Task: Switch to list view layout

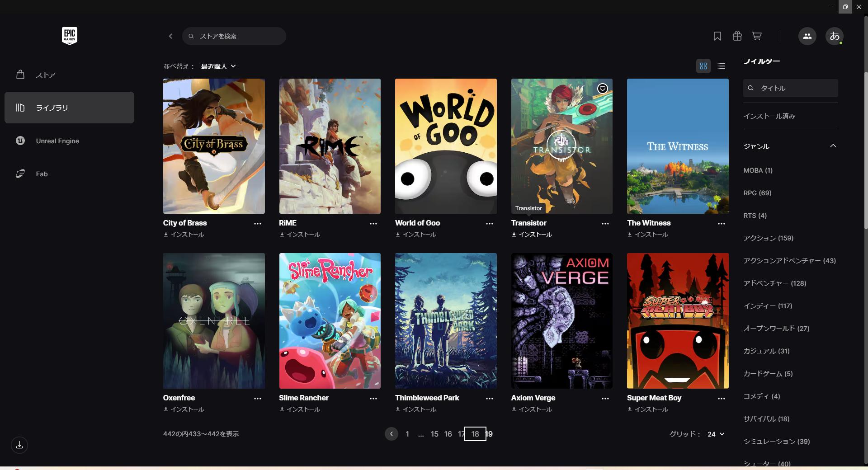Action: coord(722,66)
